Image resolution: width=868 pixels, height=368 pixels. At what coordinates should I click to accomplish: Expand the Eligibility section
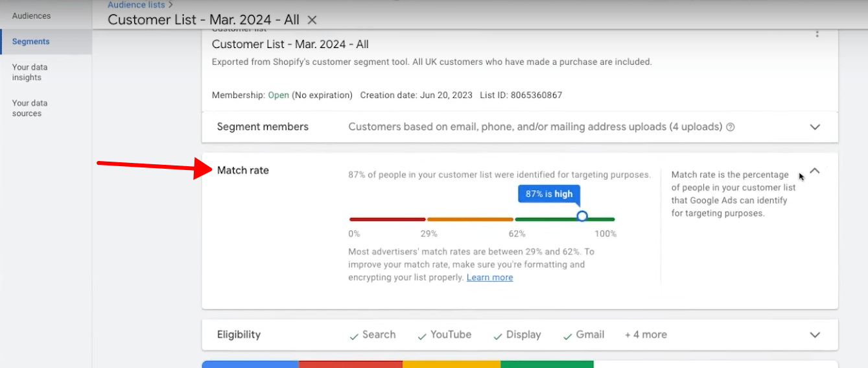pos(815,335)
